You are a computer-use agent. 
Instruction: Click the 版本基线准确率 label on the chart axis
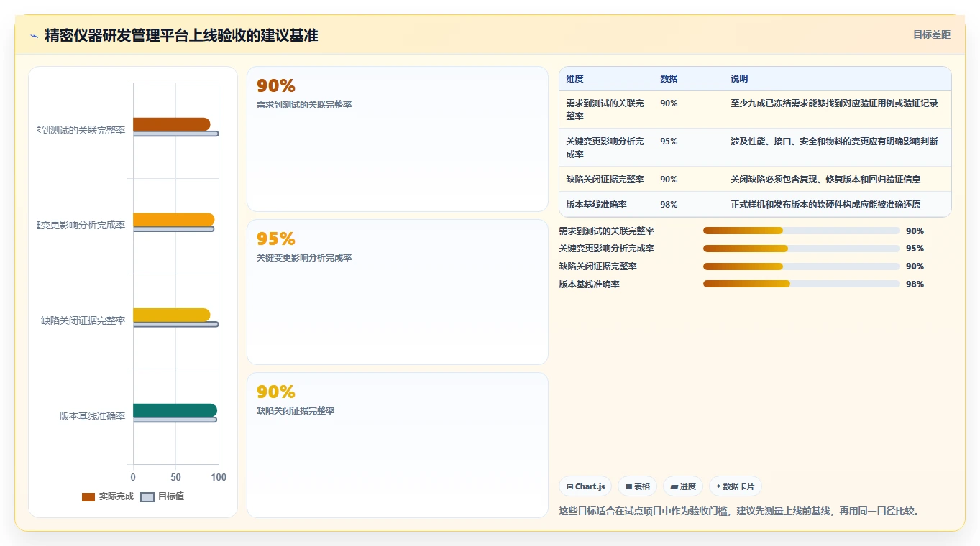(93, 416)
